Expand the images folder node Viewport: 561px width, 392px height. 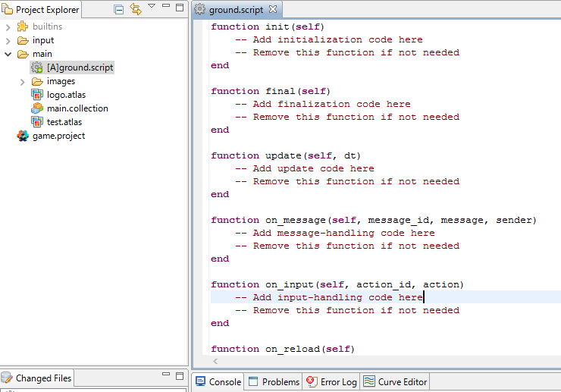click(x=22, y=82)
